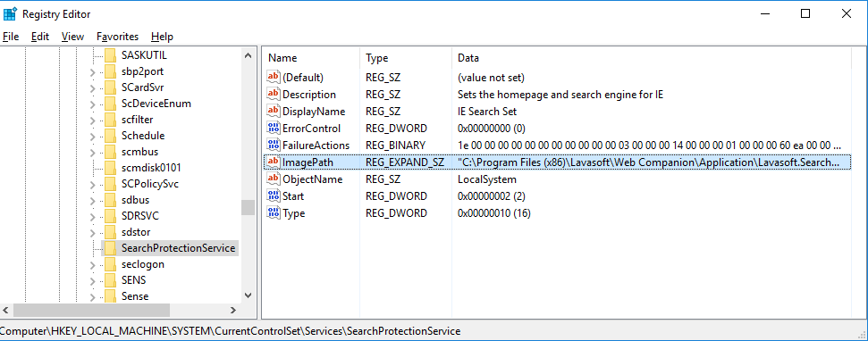Click the binary icon beside FailureActions
Viewport: 868px width, 341px height.
click(274, 146)
